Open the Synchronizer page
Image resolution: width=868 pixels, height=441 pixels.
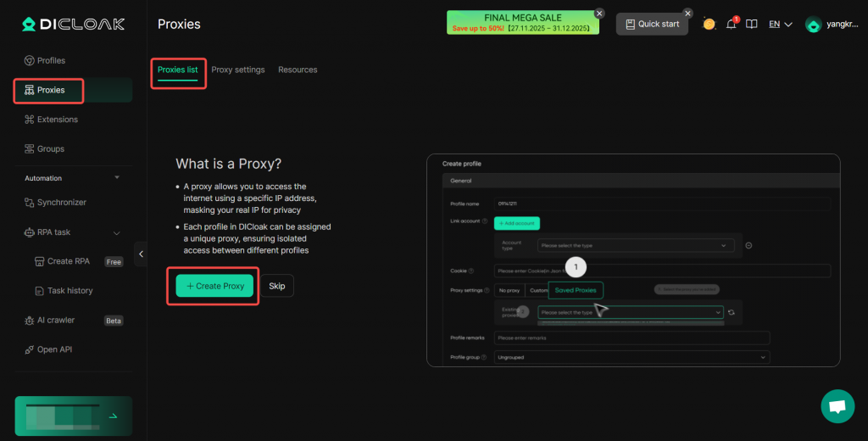tap(61, 203)
